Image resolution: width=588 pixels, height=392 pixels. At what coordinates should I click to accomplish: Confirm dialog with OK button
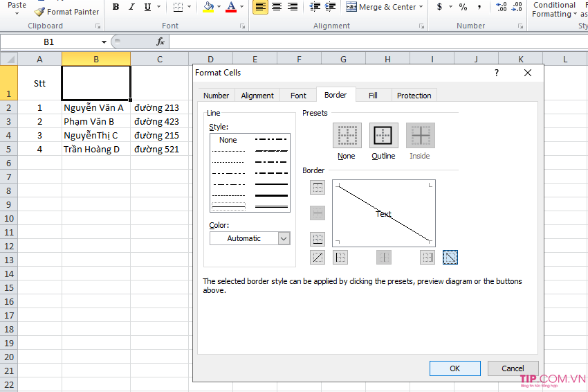click(455, 368)
